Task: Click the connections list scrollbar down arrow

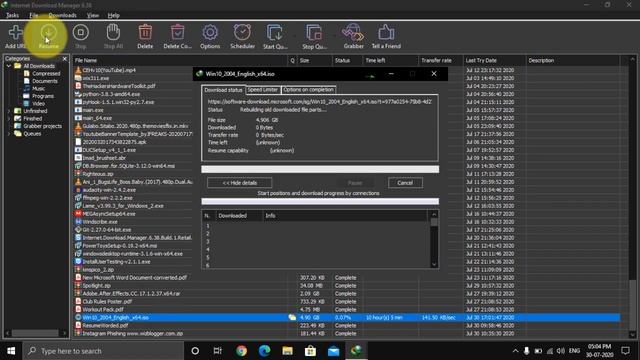Action: [x=434, y=264]
